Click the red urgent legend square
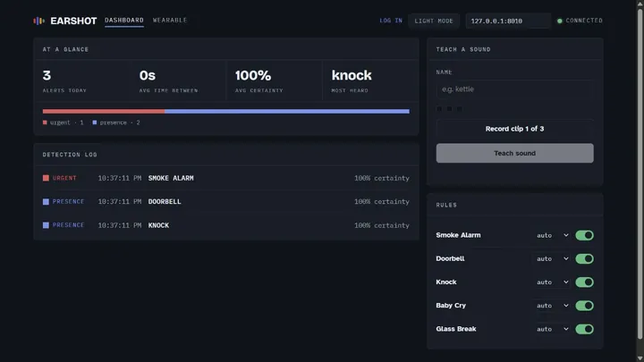This screenshot has height=362, width=644. 45,122
